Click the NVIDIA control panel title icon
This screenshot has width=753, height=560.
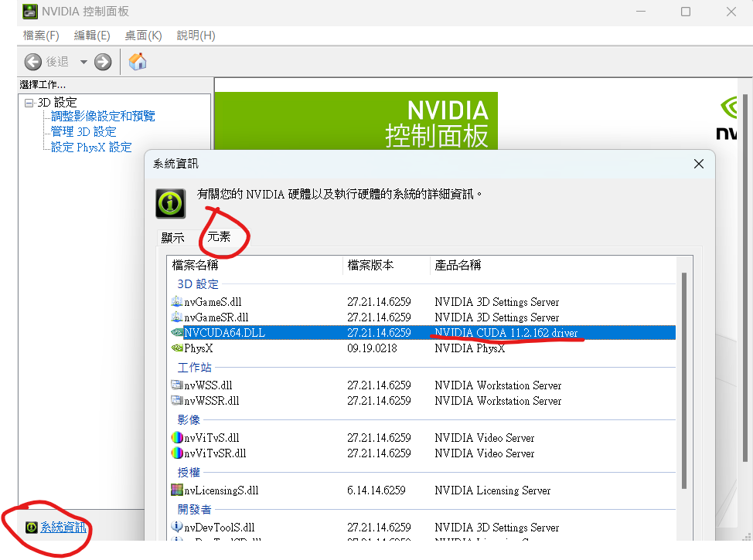coord(30,11)
